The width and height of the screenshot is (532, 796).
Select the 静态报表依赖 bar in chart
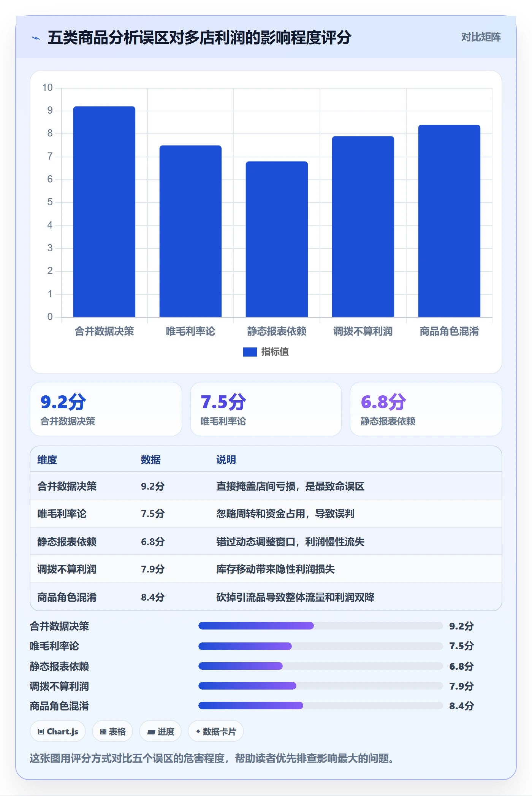(277, 239)
